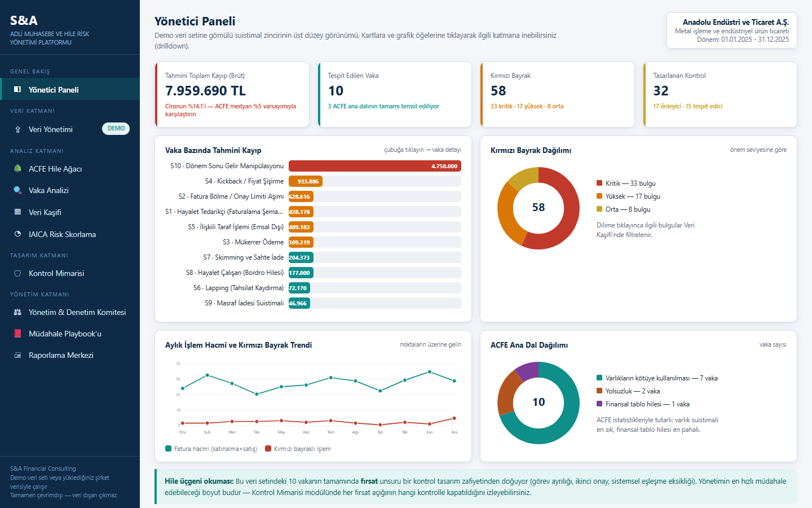Screen dimensions: 812x508
Task: Select IAICA Risk Skorlama menu item
Action: click(70, 234)
